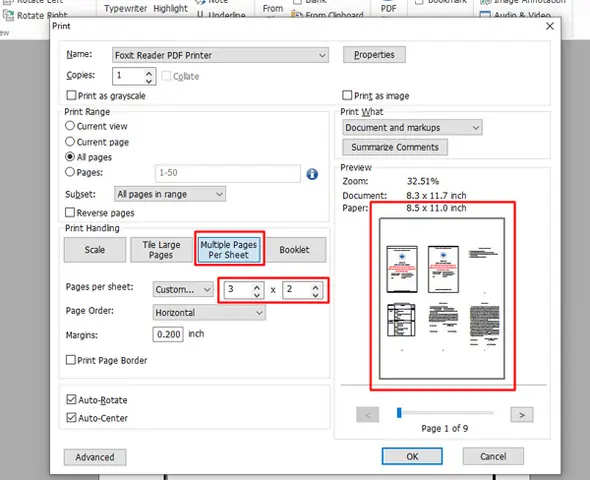Click the Pages range info icon
The width and height of the screenshot is (590, 480).
click(312, 174)
